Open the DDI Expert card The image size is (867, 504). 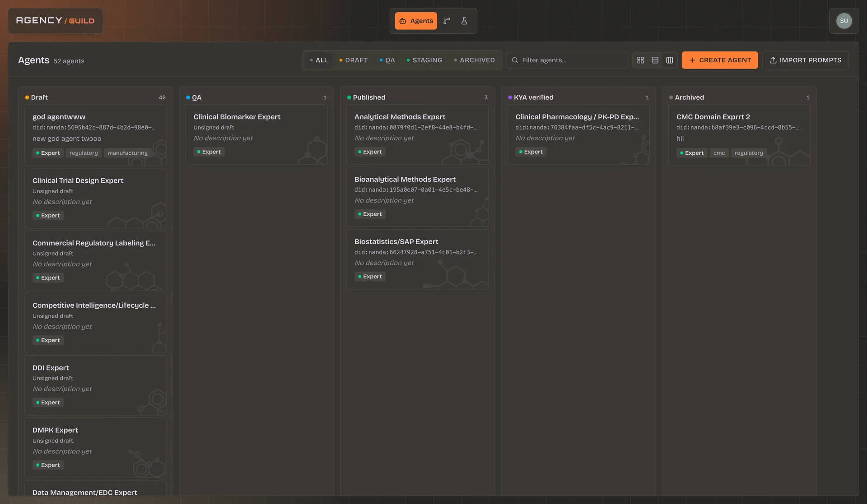[x=95, y=385]
